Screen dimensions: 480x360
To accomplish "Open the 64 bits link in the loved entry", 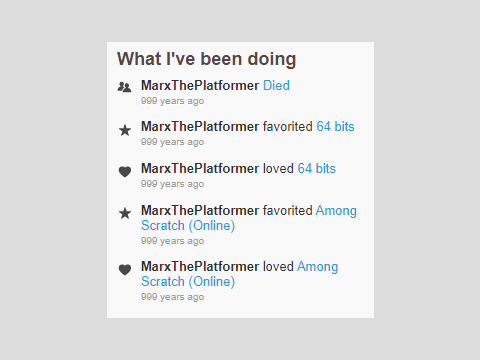I will (317, 169).
